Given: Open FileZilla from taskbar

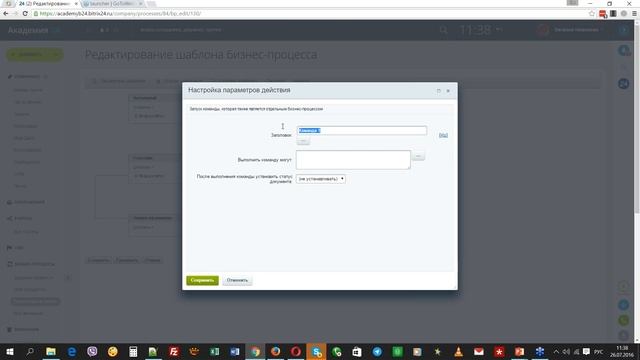Looking at the screenshot, I should click(174, 351).
